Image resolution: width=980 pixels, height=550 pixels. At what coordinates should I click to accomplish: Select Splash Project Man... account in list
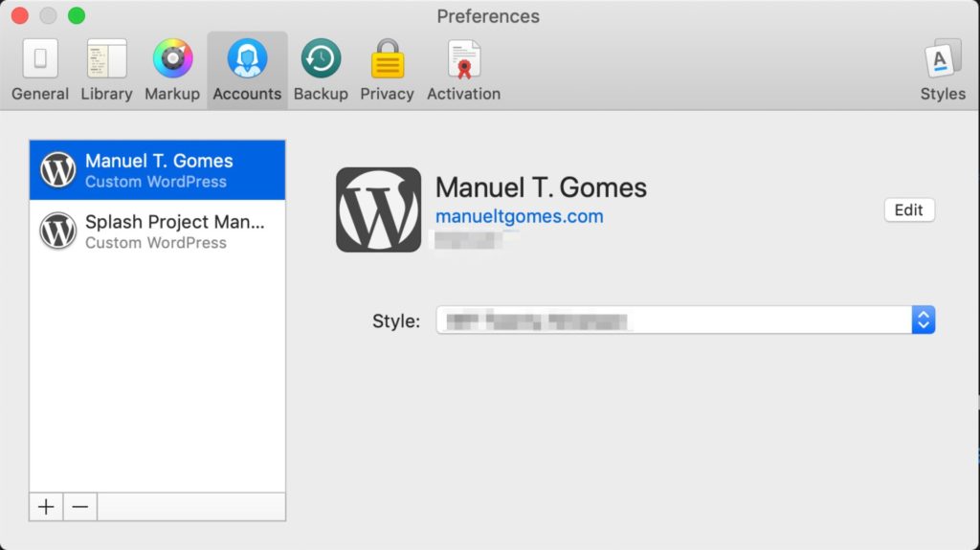click(158, 231)
